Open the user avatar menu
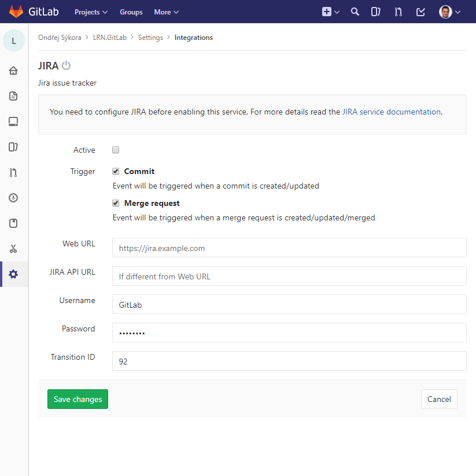 click(449, 12)
